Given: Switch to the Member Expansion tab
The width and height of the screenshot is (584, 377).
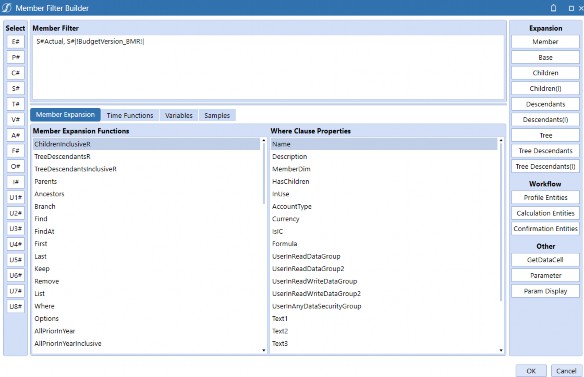Looking at the screenshot, I should coord(65,115).
